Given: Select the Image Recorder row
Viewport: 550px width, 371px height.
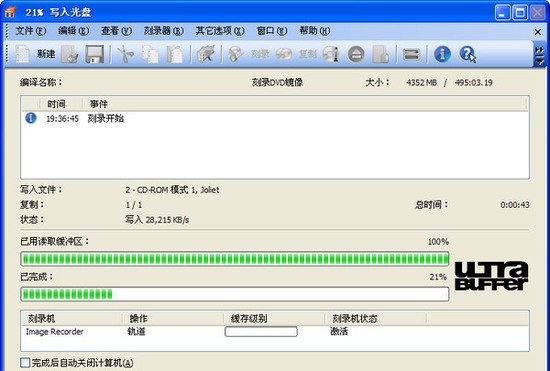Looking at the screenshot, I should point(275,331).
